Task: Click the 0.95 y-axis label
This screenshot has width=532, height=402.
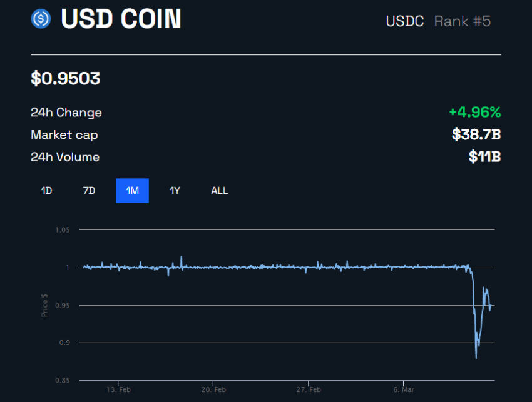Action: point(63,306)
